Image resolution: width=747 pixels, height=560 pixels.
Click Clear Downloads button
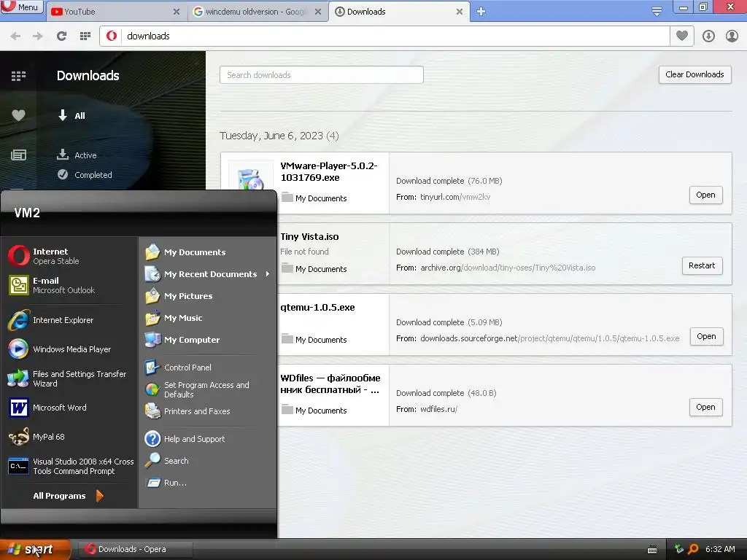(694, 75)
